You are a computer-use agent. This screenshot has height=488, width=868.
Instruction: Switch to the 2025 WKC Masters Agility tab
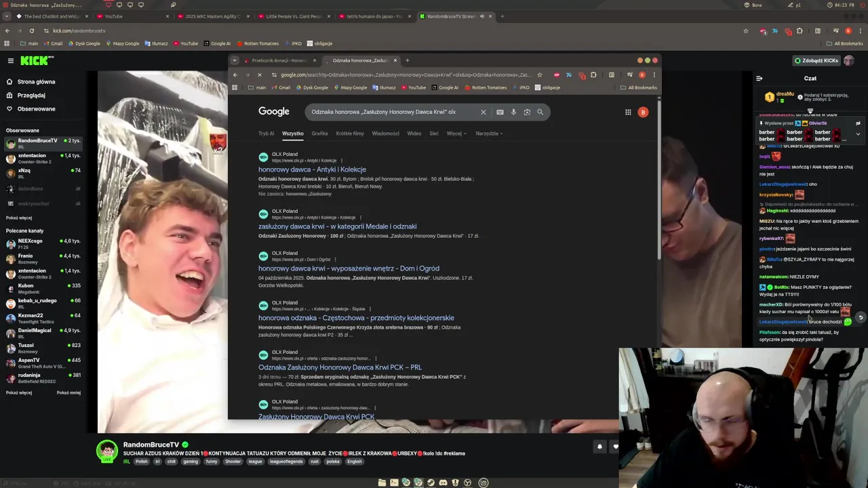click(212, 16)
